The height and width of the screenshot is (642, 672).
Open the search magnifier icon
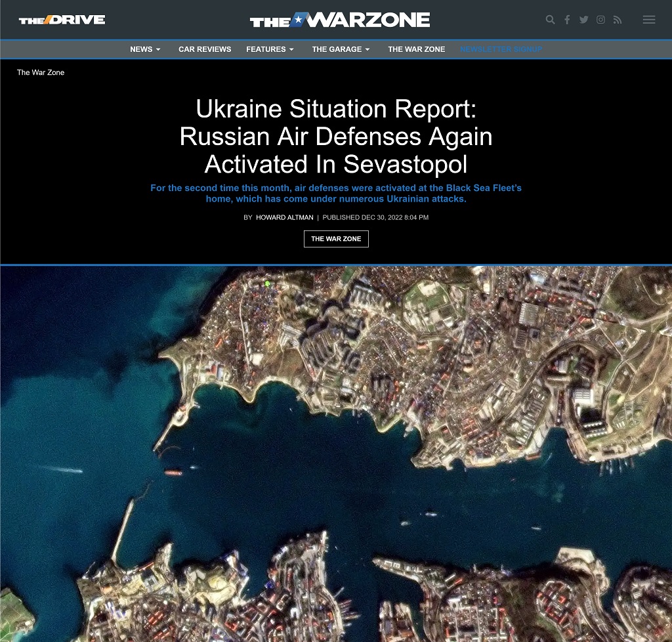click(551, 20)
